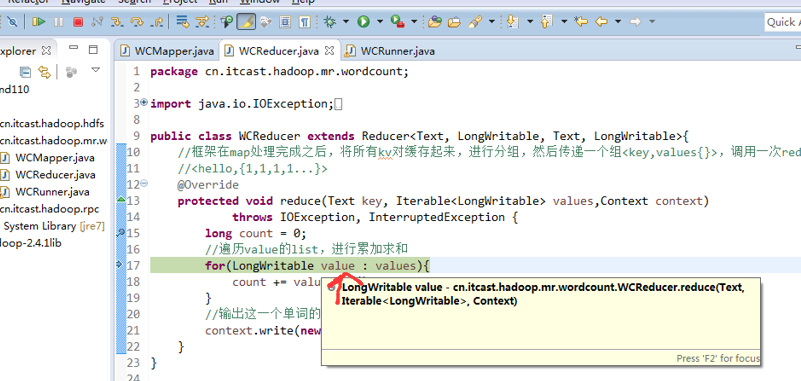Click Collapse All in explorer toolbar
This screenshot has width=801, height=381.
[25, 72]
